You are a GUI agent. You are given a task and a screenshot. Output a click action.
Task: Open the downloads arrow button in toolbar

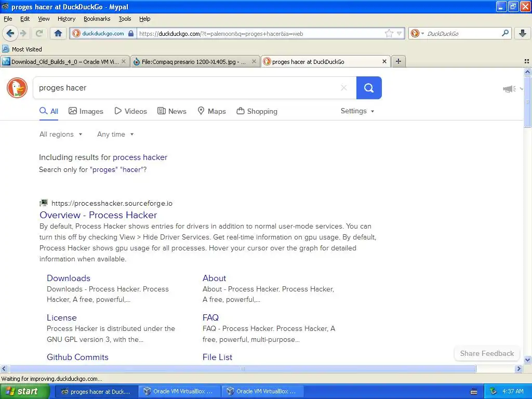click(523, 33)
